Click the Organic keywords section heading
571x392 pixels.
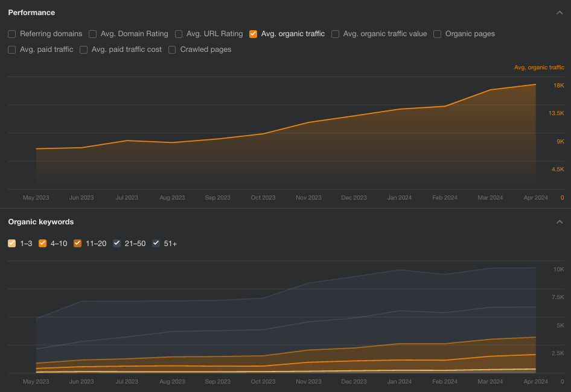[41, 222]
